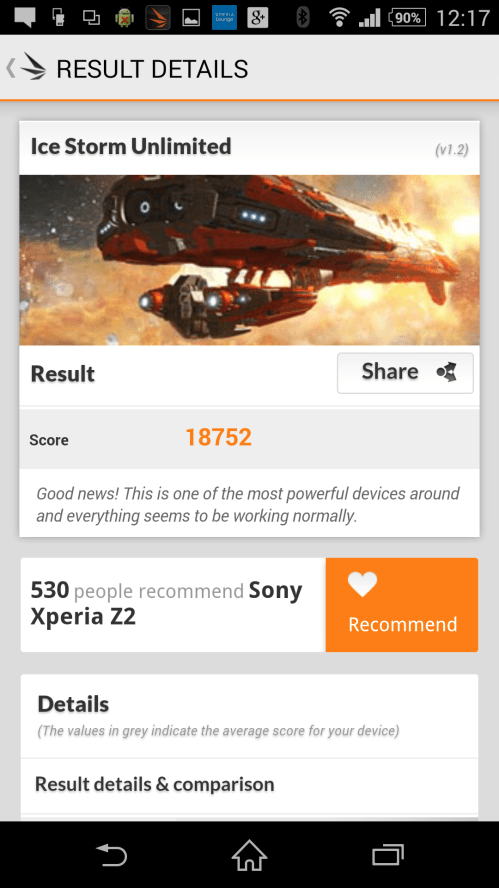Viewport: 499px width, 888px height.
Task: Open the Google+ notification icon
Action: (258, 18)
